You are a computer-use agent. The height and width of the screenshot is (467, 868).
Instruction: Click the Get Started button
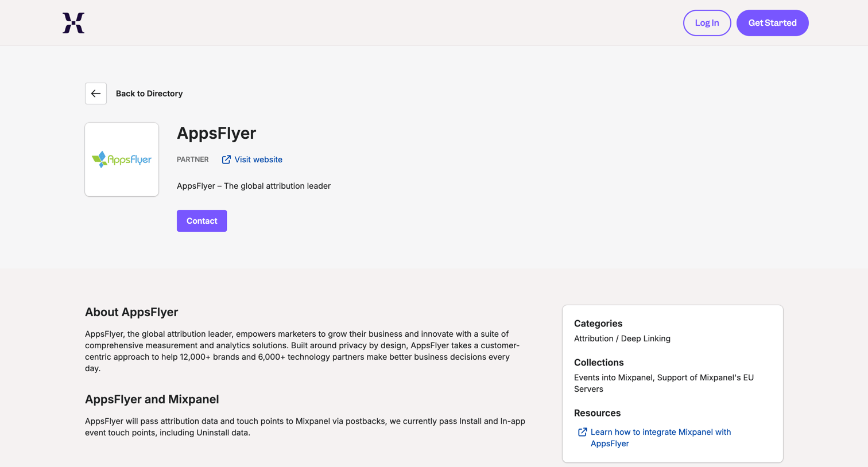pyautogui.click(x=772, y=23)
